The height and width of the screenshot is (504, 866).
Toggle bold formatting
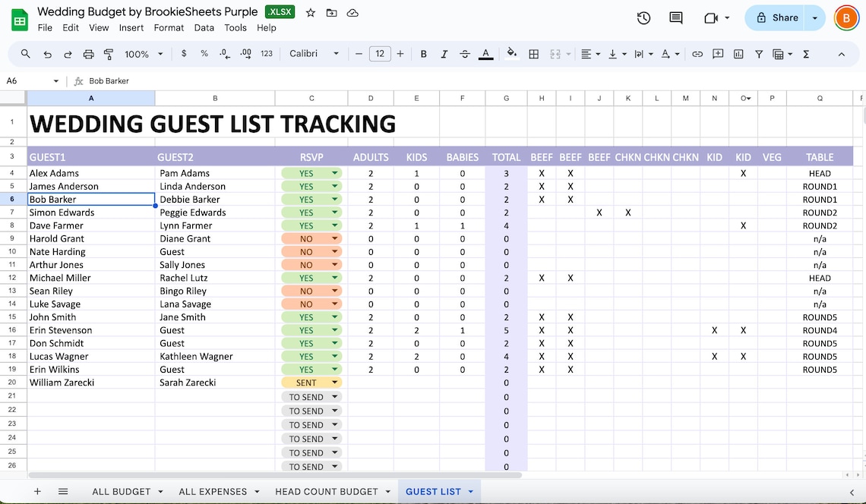click(423, 54)
